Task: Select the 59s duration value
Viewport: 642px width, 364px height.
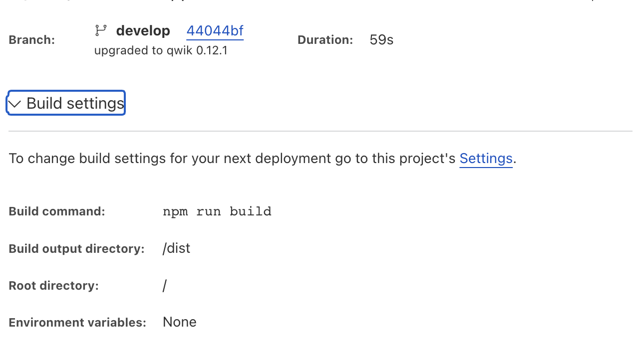Action: 381,40
